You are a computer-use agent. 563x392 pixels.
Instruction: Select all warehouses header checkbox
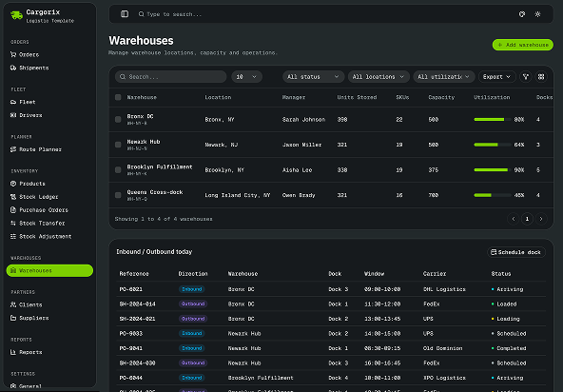[x=118, y=97]
